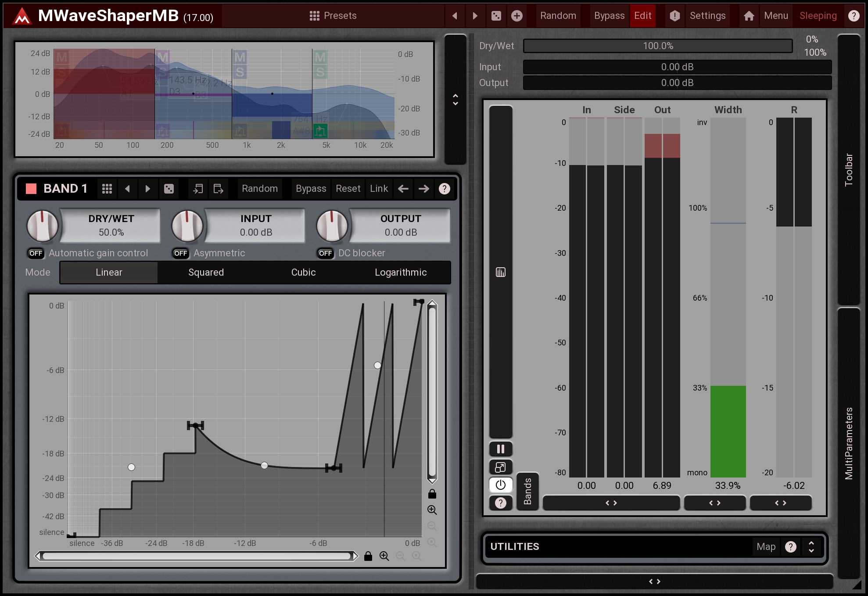This screenshot has width=868, height=596.
Task: Collapse the band spectrum panel arrows
Action: click(x=456, y=100)
